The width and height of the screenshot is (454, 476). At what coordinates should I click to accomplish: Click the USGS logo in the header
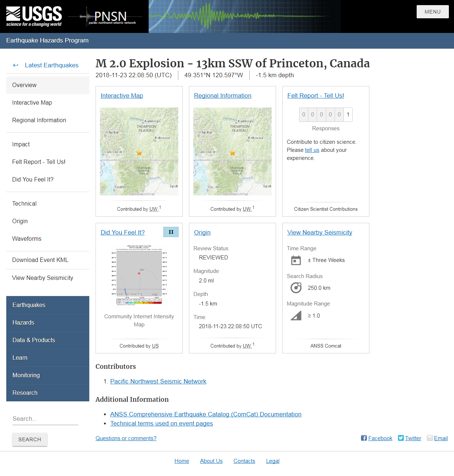pos(34,15)
